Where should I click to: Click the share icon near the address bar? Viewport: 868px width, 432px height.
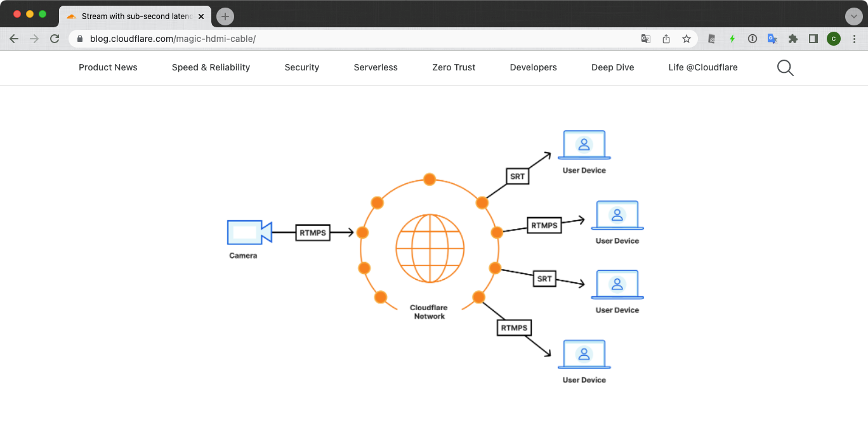point(666,39)
